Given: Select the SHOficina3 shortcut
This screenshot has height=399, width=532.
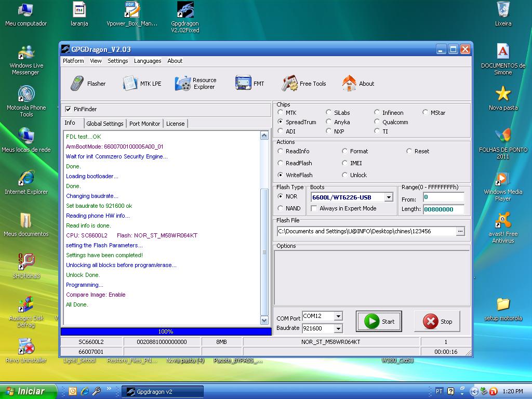Looking at the screenshot, I should pyautogui.click(x=26, y=267).
